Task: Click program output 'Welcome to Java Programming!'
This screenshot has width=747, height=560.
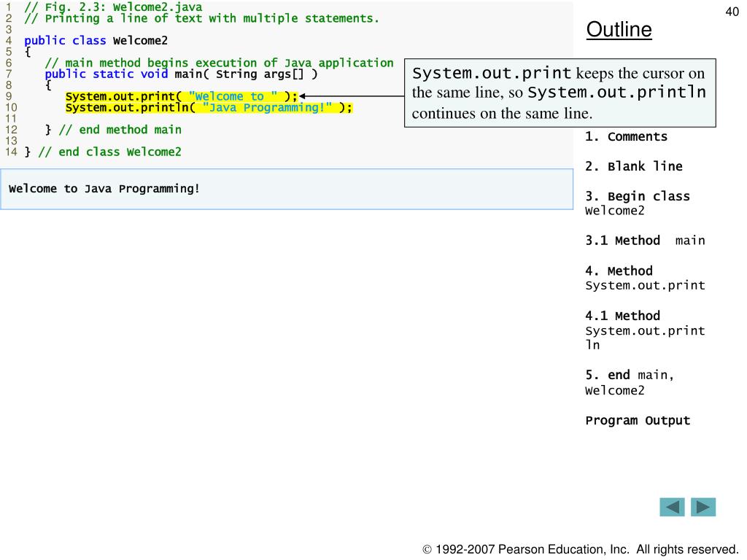Action: (x=104, y=189)
